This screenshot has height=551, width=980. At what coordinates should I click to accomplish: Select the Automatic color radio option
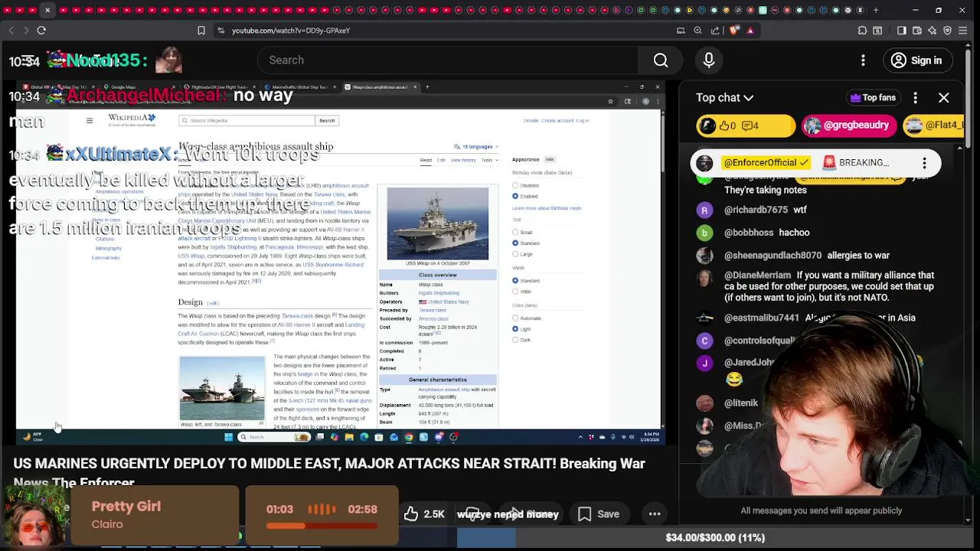(x=515, y=318)
